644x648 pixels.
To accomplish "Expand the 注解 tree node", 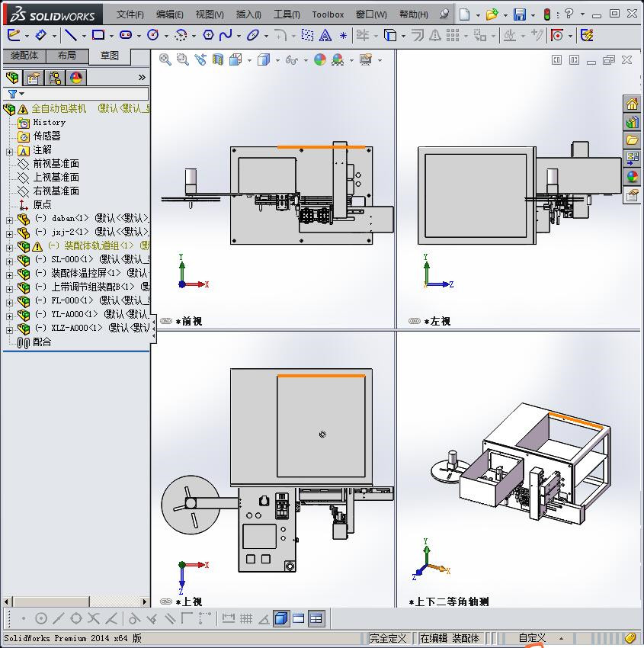I will [9, 152].
